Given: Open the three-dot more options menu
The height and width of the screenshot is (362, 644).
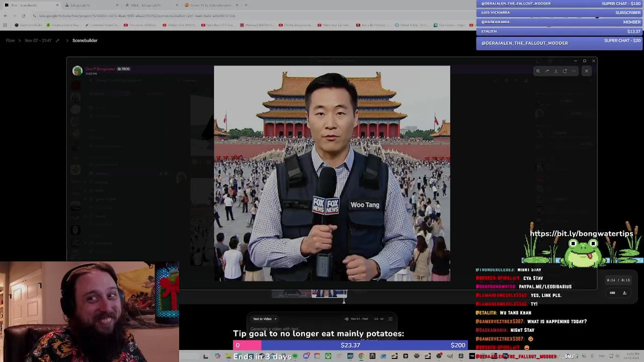Looking at the screenshot, I should [x=574, y=71].
